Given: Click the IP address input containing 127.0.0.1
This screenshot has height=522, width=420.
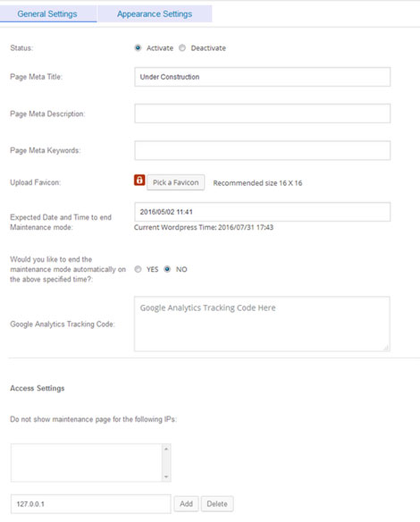Looking at the screenshot, I should click(90, 504).
